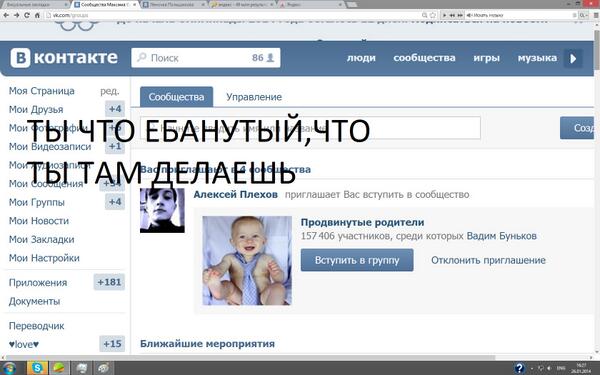600x375 pixels.
Task: Open the browser main menu icon
Action: (595, 15)
